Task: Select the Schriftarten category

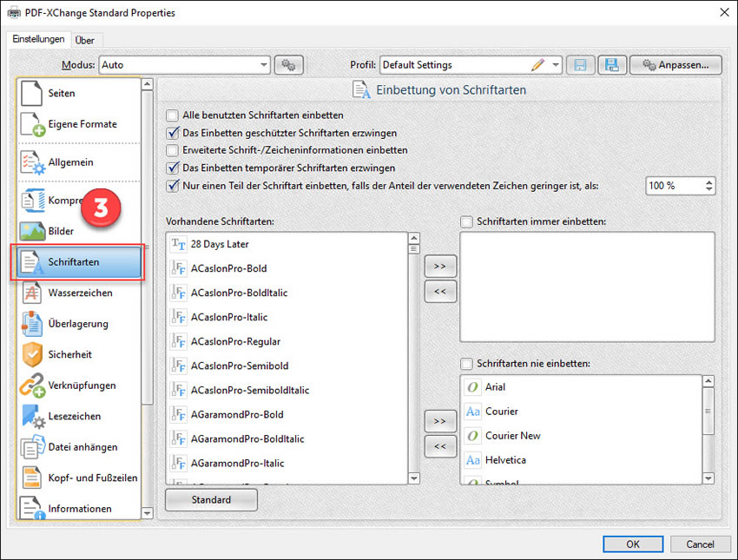Action: 79,262
